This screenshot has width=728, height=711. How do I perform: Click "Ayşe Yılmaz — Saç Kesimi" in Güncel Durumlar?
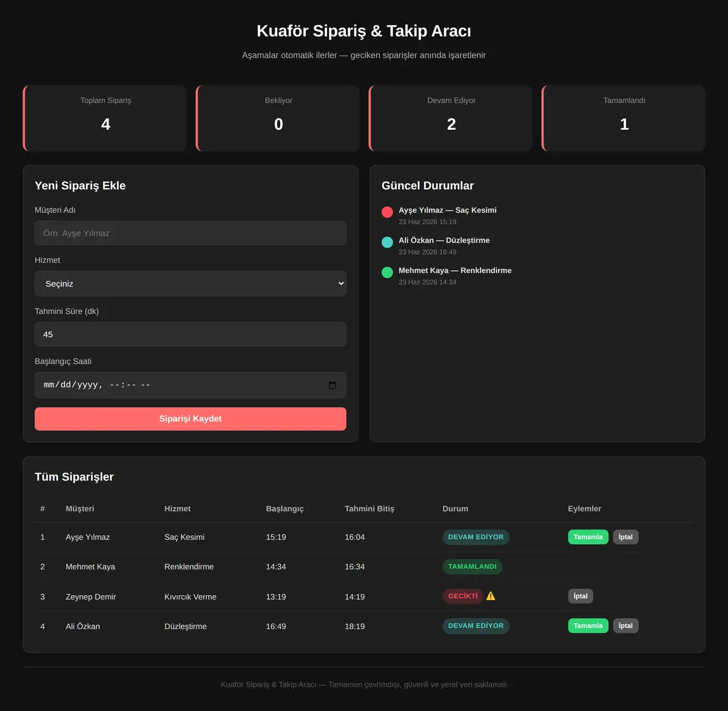(448, 211)
